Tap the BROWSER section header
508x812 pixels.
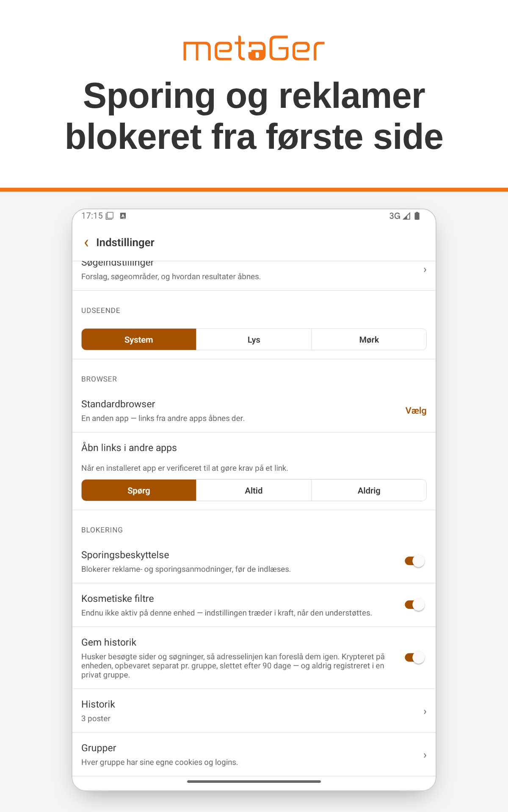(99, 379)
